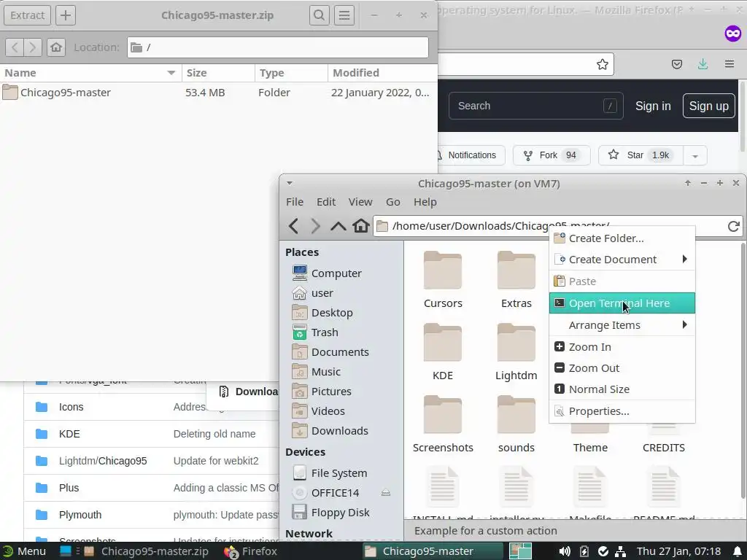Go to home location in archive manager
The height and width of the screenshot is (560, 747).
[56, 47]
